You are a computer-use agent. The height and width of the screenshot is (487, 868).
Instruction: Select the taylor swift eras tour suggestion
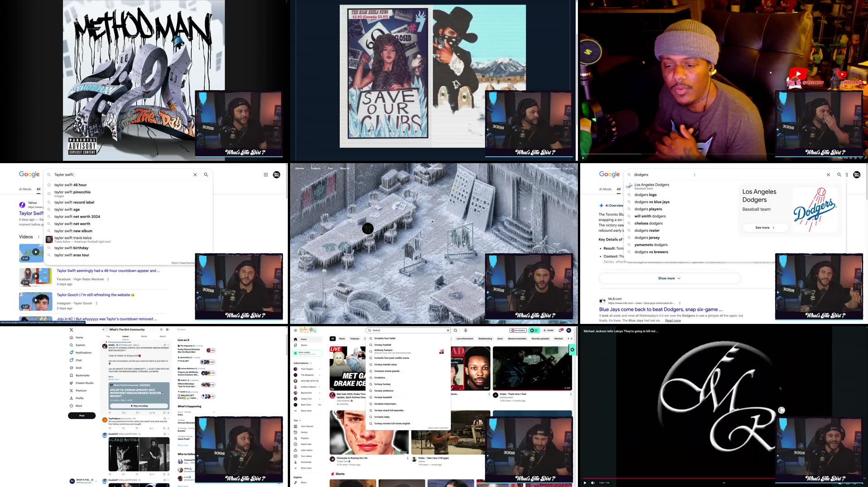coord(72,255)
